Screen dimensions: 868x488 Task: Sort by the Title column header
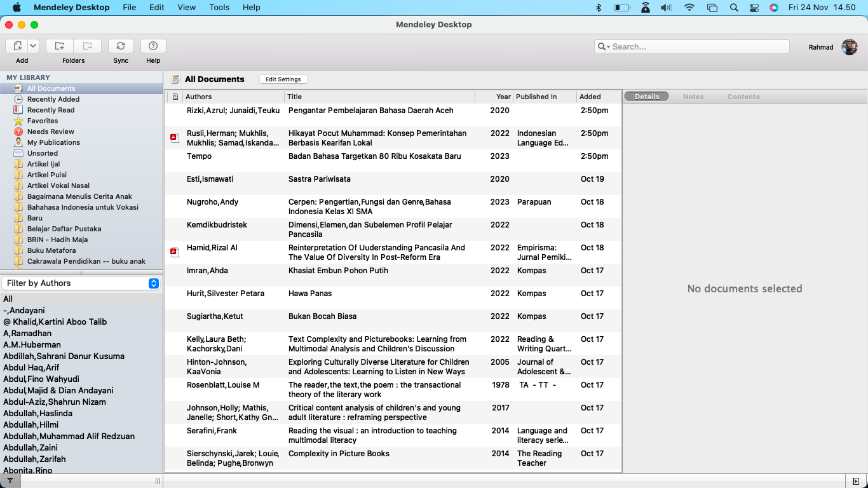click(379, 97)
